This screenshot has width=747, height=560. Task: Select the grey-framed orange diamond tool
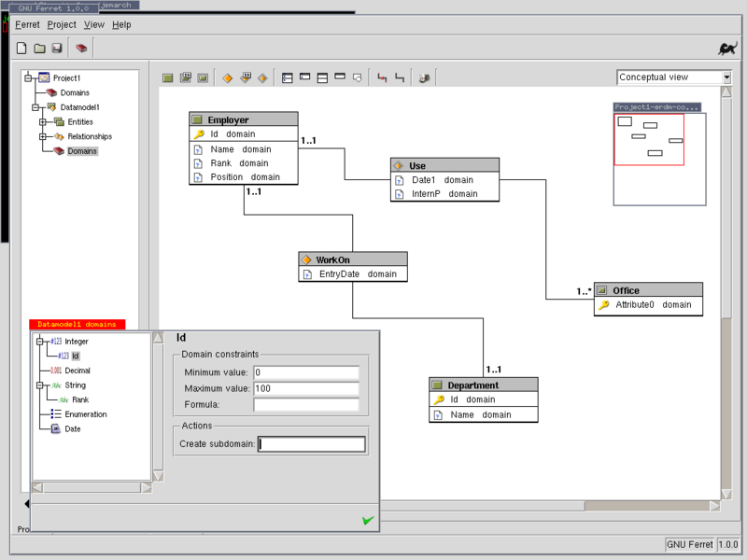click(262, 78)
